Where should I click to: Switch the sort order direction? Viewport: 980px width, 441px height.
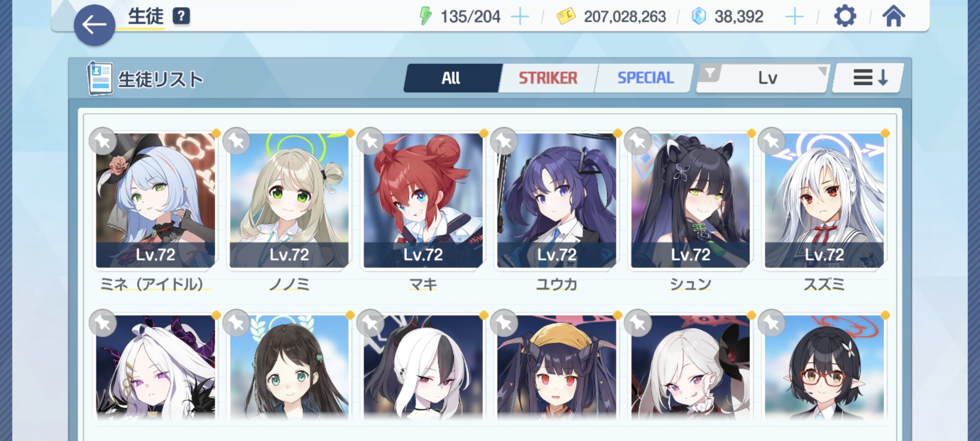click(x=869, y=78)
